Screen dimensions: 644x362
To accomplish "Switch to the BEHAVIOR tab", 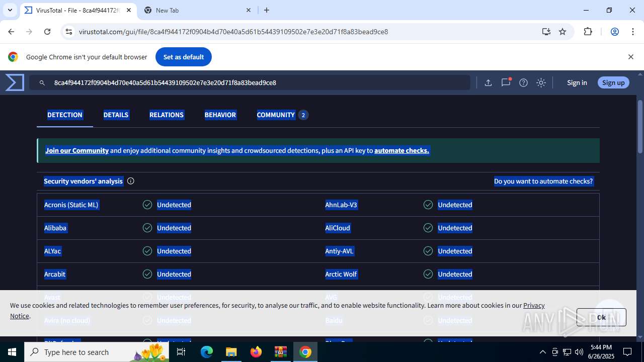I will (220, 115).
